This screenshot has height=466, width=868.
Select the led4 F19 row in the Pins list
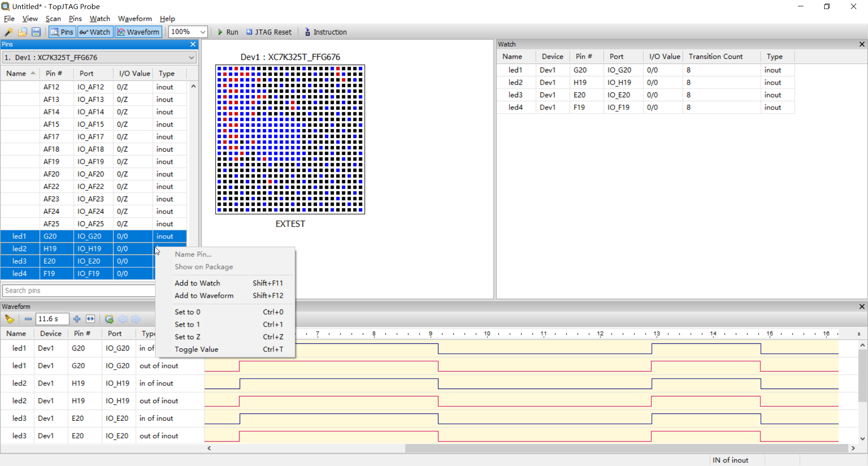[78, 274]
